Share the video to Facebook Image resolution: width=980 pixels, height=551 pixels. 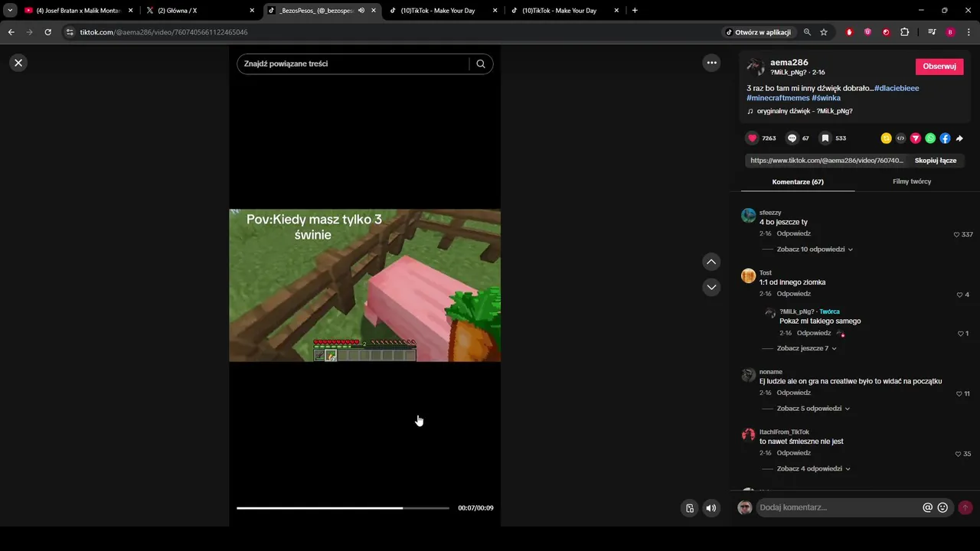[945, 139]
